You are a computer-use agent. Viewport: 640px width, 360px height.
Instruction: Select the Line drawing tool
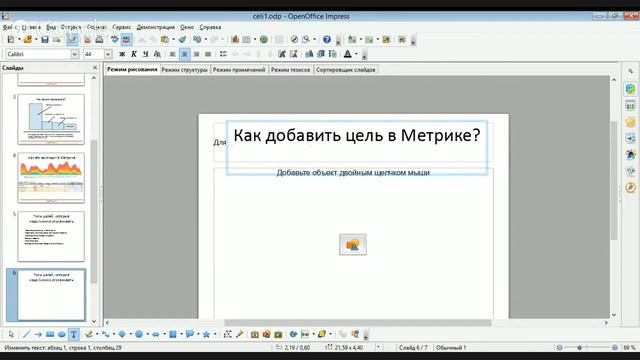[27, 335]
